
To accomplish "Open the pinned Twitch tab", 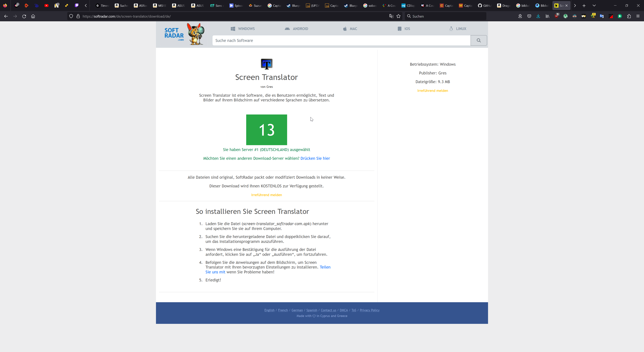I will coord(76,6).
